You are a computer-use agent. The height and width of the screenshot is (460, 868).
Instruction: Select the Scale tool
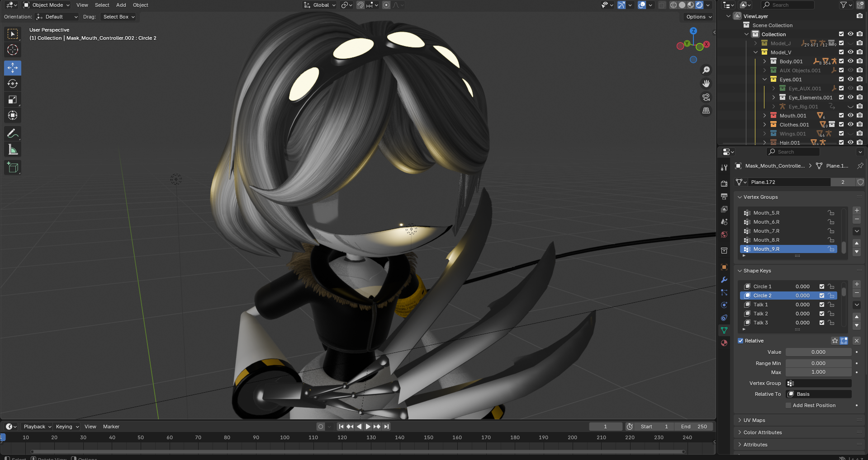[x=13, y=99]
